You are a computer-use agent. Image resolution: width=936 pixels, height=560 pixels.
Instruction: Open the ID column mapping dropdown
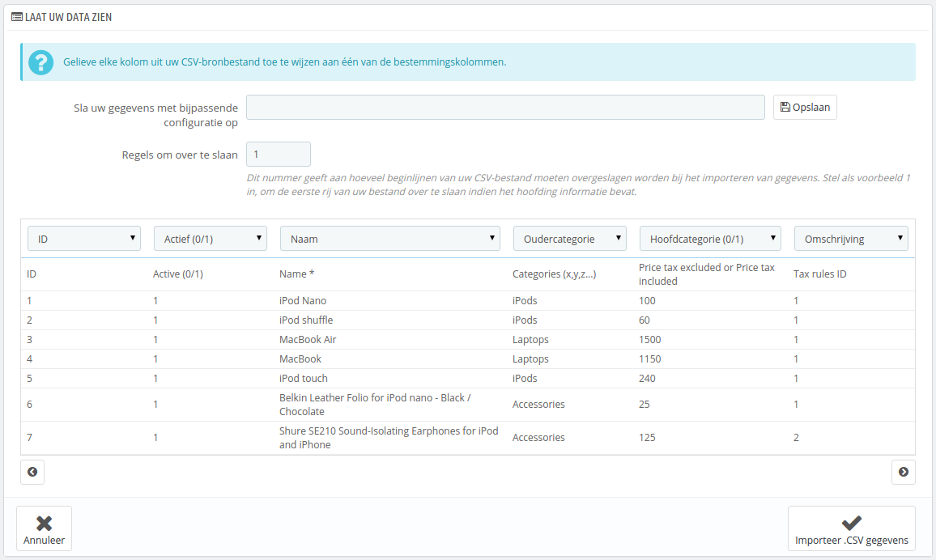84,239
